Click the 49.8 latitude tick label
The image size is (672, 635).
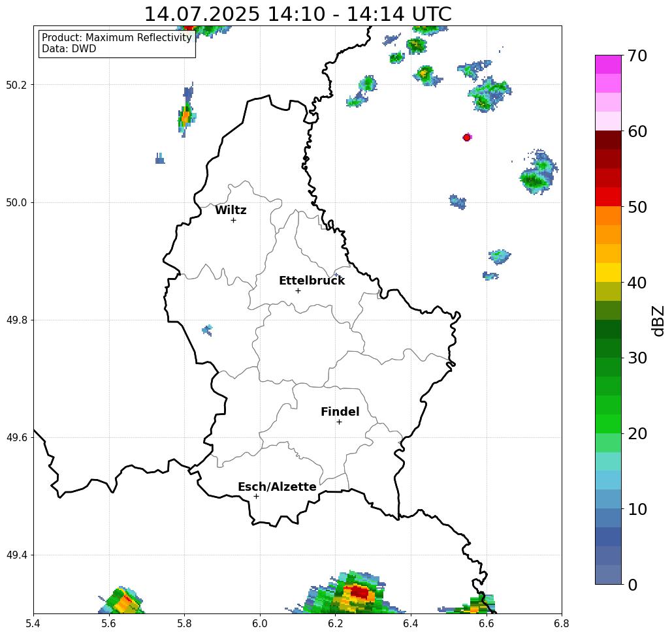[x=16, y=320]
